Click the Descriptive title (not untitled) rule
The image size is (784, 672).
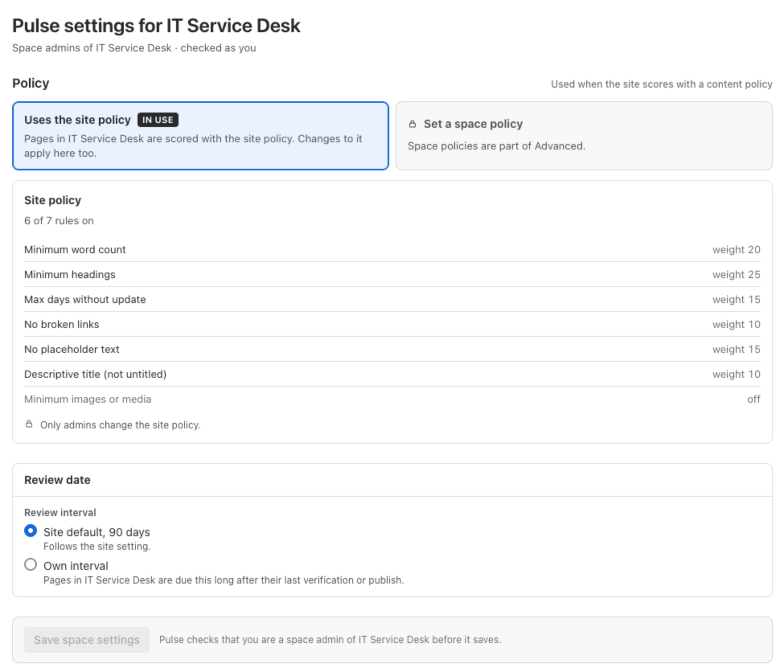pos(392,374)
